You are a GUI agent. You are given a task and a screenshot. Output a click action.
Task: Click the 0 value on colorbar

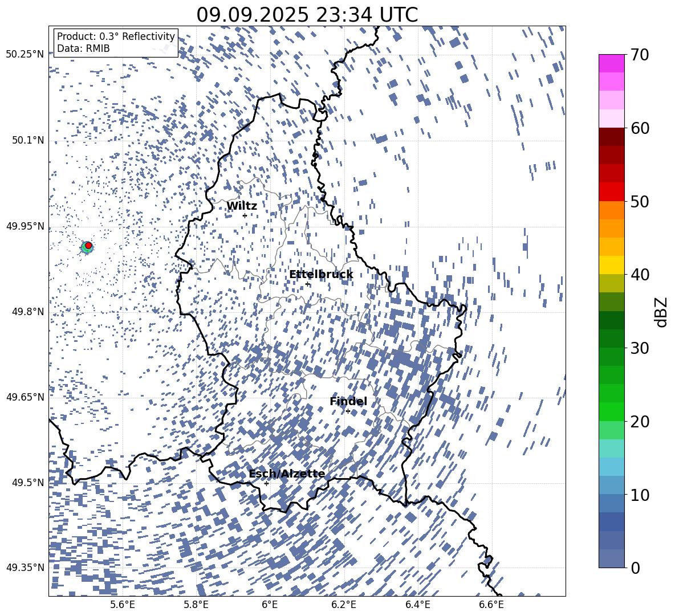tap(636, 568)
